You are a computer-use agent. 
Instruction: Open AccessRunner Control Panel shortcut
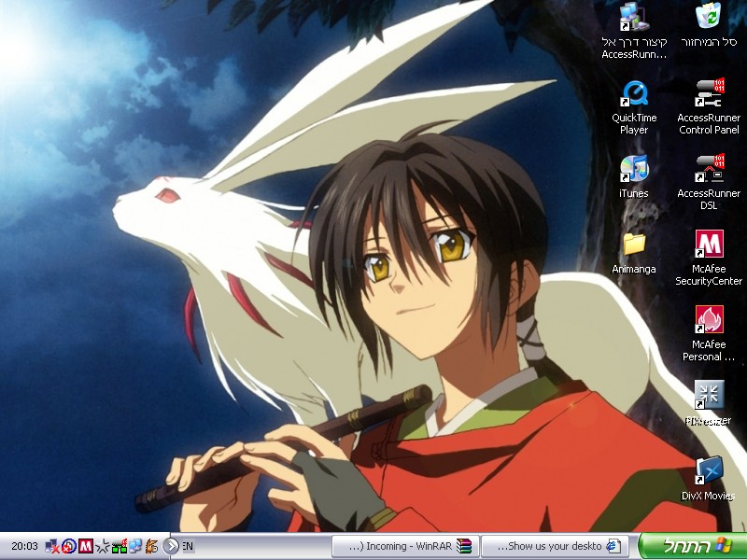(x=709, y=95)
